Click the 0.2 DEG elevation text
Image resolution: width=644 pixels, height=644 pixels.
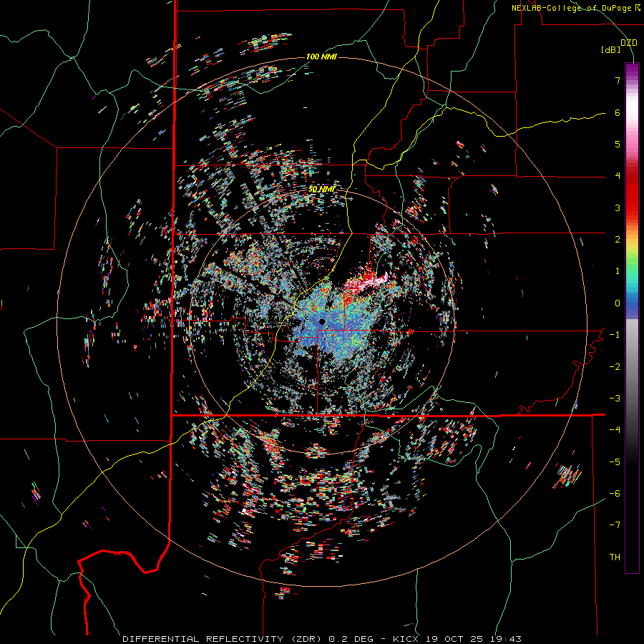[x=351, y=639]
